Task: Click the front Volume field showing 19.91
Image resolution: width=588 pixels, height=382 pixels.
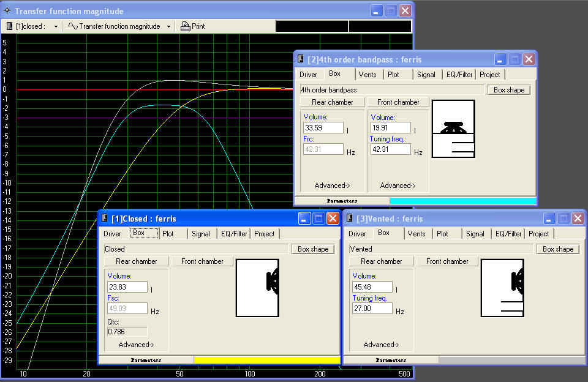Action: point(390,128)
